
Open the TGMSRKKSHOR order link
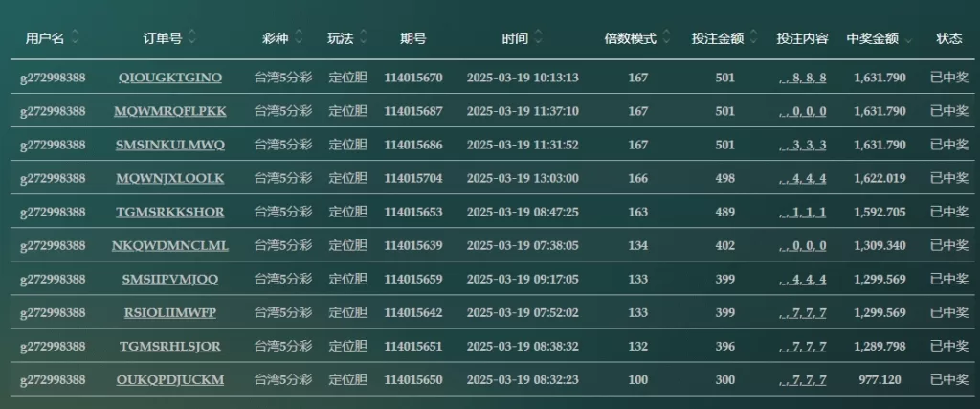(170, 212)
